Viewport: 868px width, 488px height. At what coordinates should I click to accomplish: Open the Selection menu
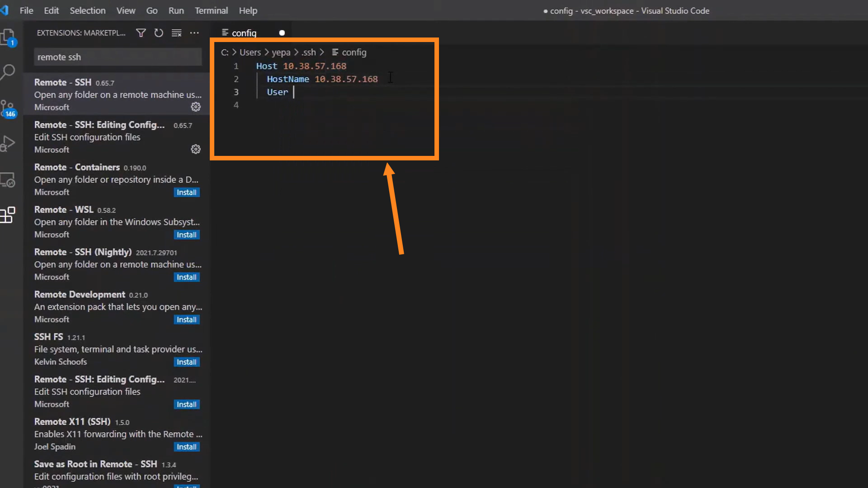click(x=88, y=10)
